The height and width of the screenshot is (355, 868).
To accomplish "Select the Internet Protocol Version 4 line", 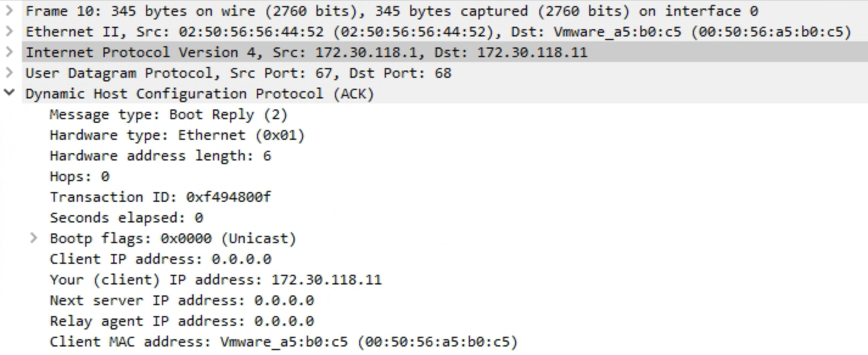I will point(306,52).
